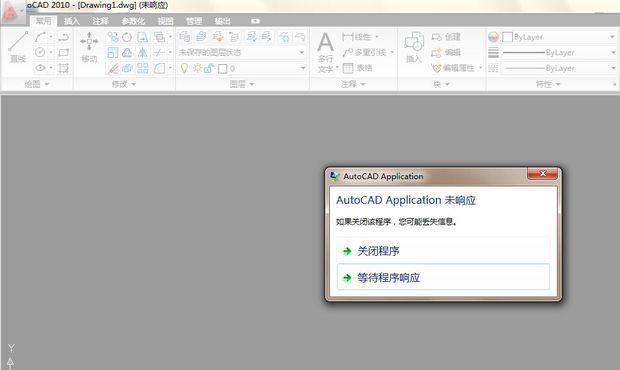
Task: Select the Rectangle draw tool
Action: pyautogui.click(x=63, y=52)
